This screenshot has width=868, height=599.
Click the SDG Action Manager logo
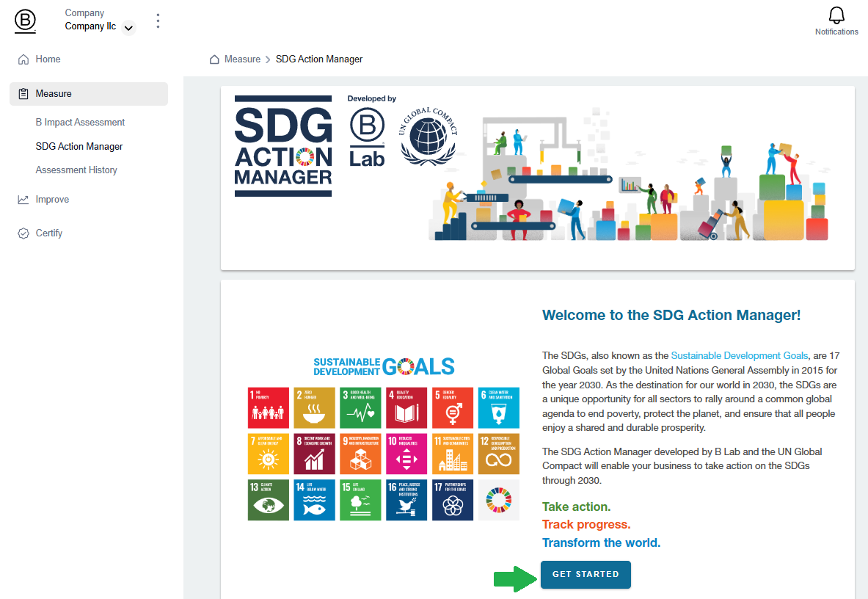(x=283, y=145)
